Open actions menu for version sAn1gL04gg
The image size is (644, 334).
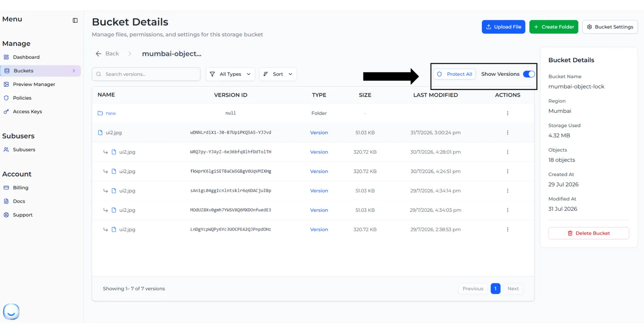[508, 191]
